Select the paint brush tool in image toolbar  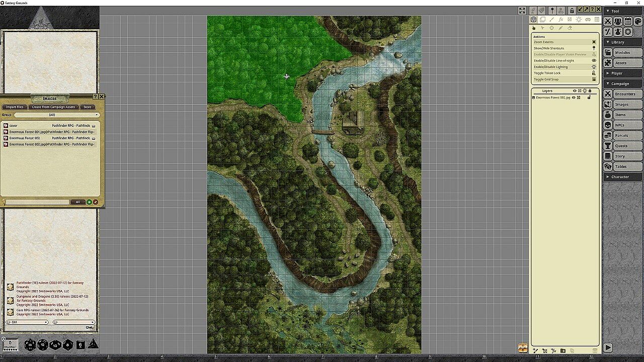(x=552, y=20)
